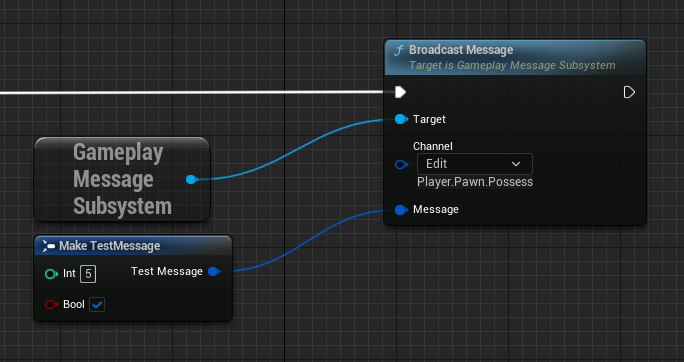Select the Broadcast Message node title

click(461, 50)
